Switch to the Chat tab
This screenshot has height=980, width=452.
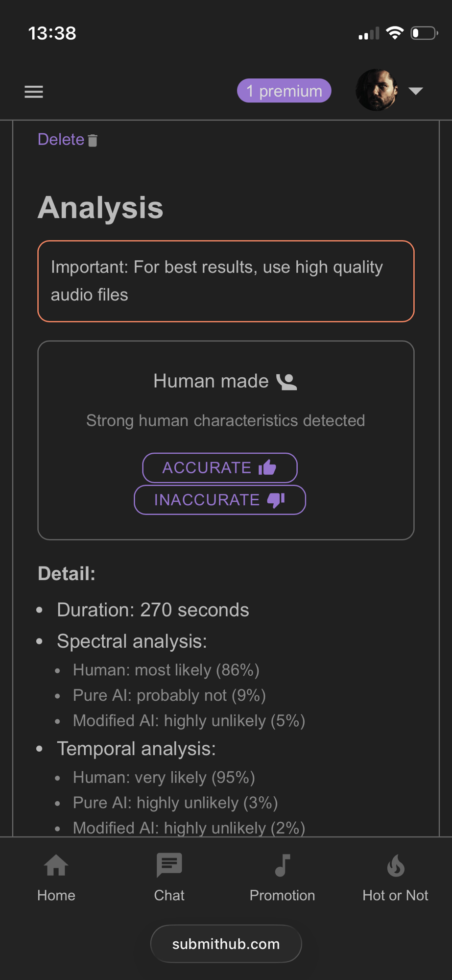pyautogui.click(x=169, y=895)
